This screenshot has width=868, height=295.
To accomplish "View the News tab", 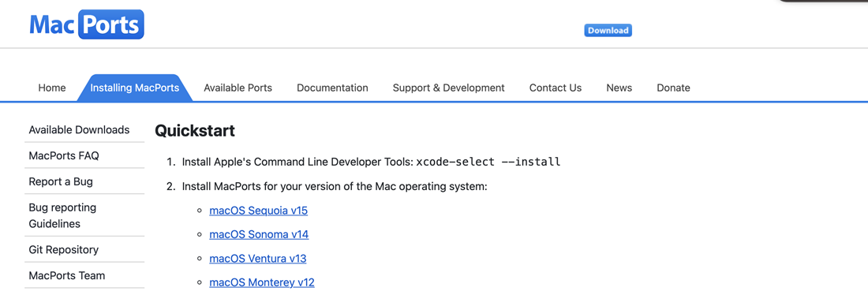I will pyautogui.click(x=619, y=88).
